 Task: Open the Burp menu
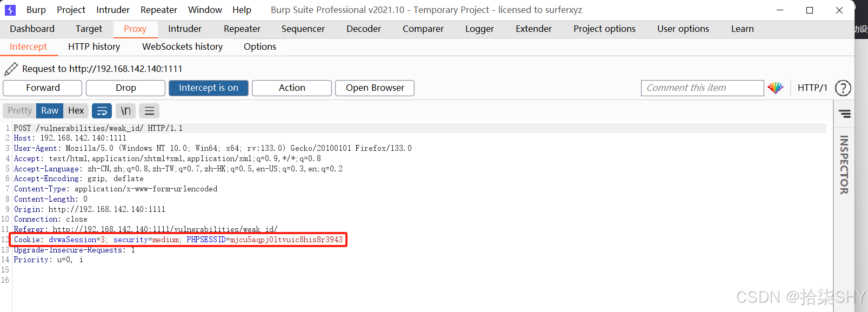pyautogui.click(x=36, y=10)
